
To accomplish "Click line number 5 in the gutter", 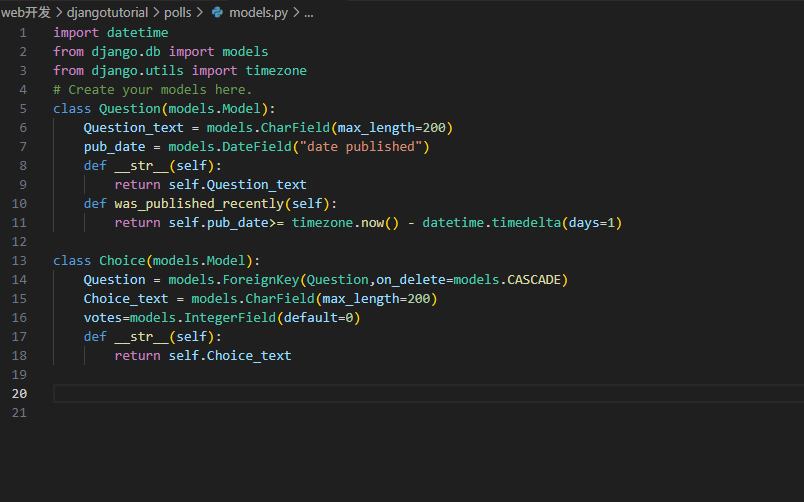I will 22,109.
